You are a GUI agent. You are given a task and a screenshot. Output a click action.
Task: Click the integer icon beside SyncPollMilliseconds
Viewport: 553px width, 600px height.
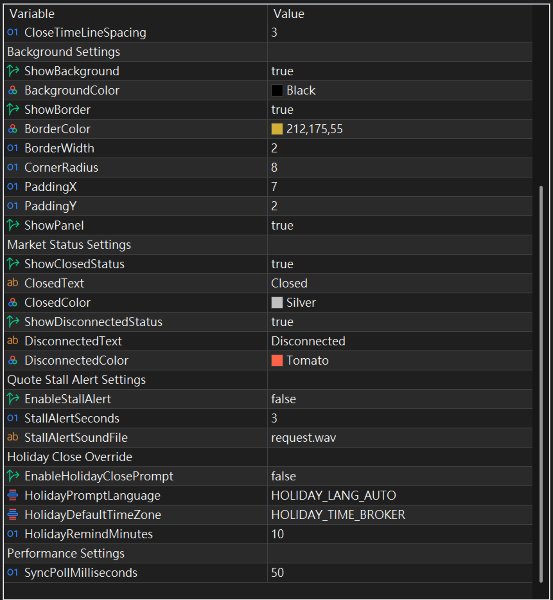coord(13,572)
